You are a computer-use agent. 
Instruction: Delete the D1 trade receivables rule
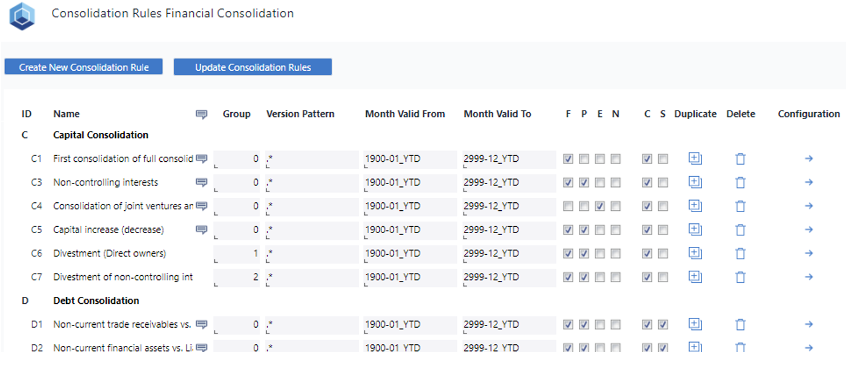click(740, 324)
